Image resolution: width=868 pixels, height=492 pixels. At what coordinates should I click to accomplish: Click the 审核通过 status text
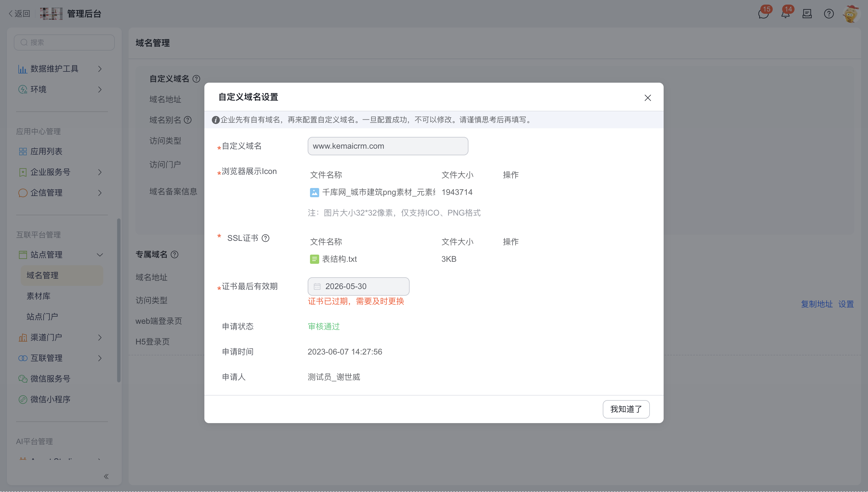click(x=323, y=326)
